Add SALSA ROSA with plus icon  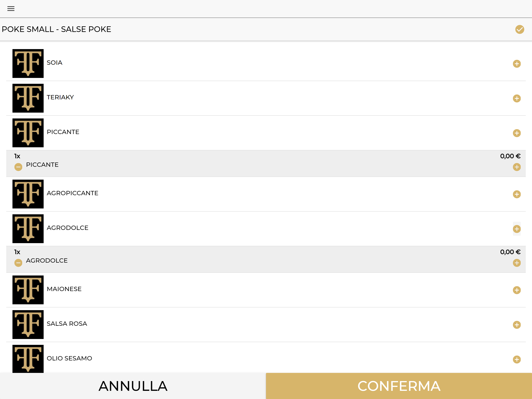(x=517, y=325)
